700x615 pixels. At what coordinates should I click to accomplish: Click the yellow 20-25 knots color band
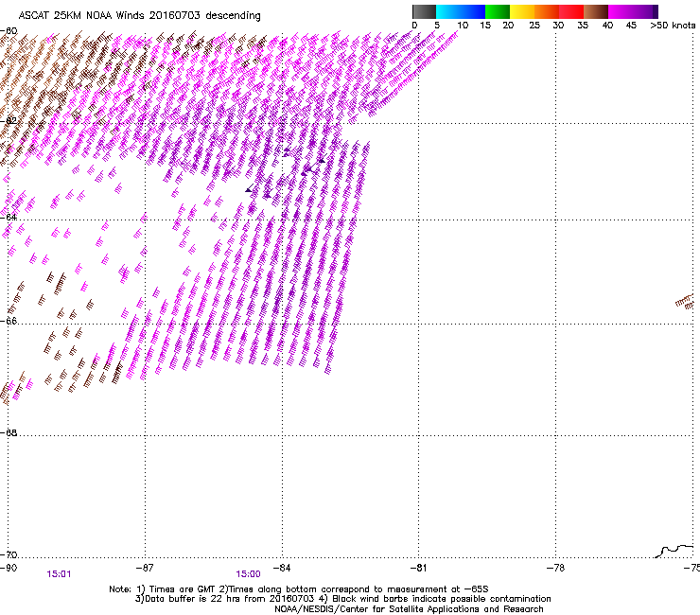point(522,11)
